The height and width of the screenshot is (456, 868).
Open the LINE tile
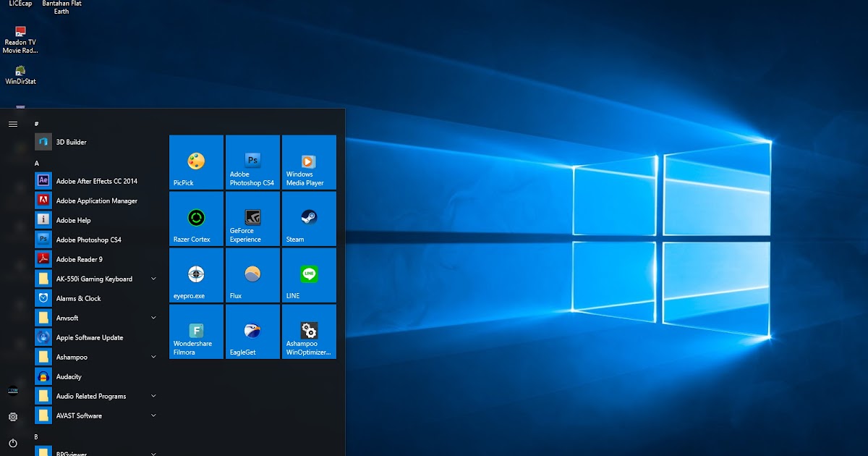pyautogui.click(x=309, y=275)
